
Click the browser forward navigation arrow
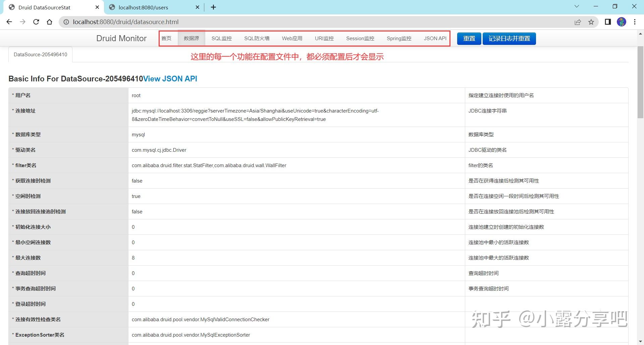pos(22,22)
